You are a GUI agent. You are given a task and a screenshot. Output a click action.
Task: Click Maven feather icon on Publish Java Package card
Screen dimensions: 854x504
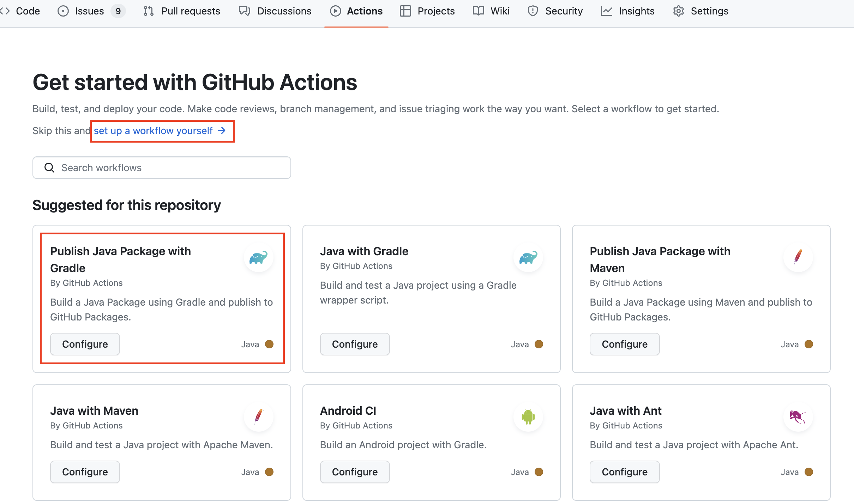coord(798,258)
